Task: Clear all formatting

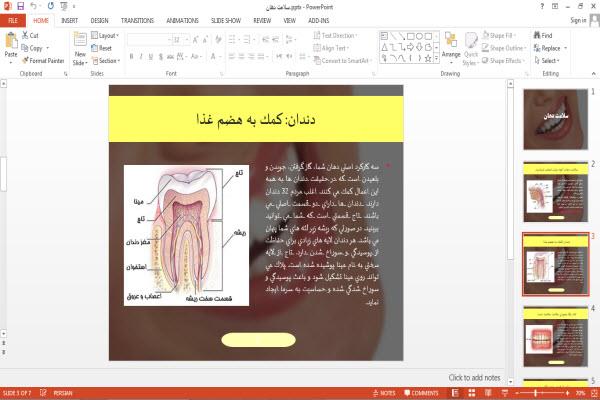Action: [218, 39]
